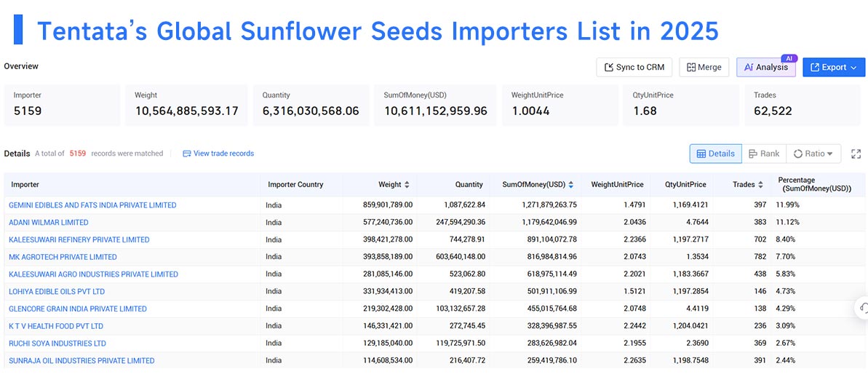Click the support headset icon at right edge
Image resolution: width=868 pixels, height=377 pixels.
coord(862,308)
